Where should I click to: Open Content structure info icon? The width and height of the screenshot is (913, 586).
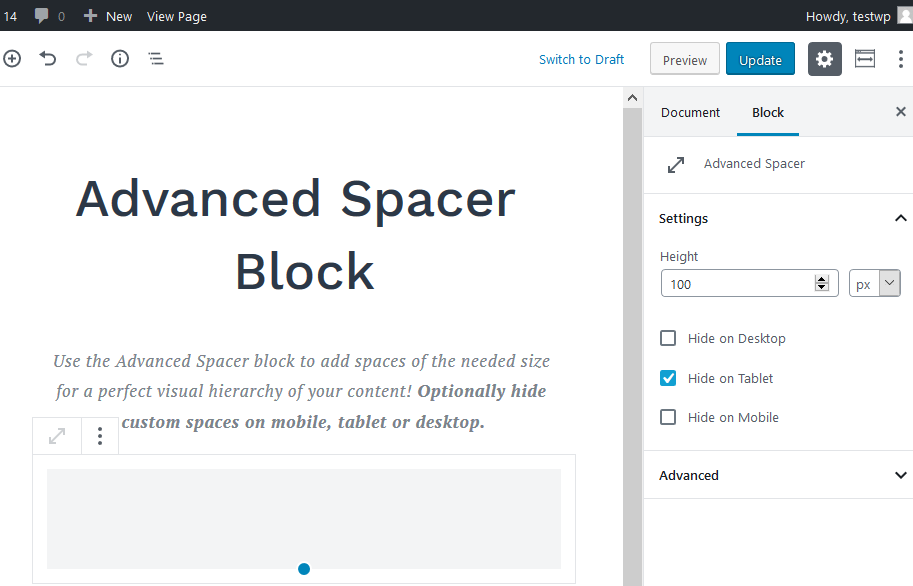pyautogui.click(x=120, y=59)
